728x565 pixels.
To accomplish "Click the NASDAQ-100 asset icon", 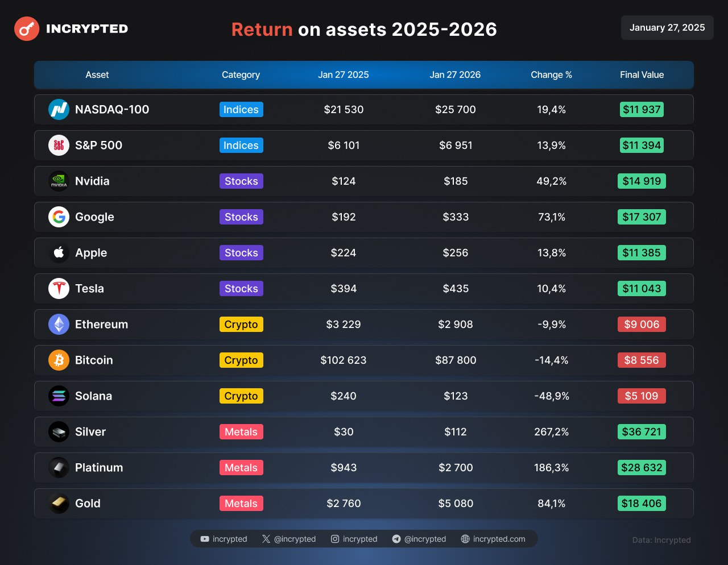I will (x=59, y=110).
